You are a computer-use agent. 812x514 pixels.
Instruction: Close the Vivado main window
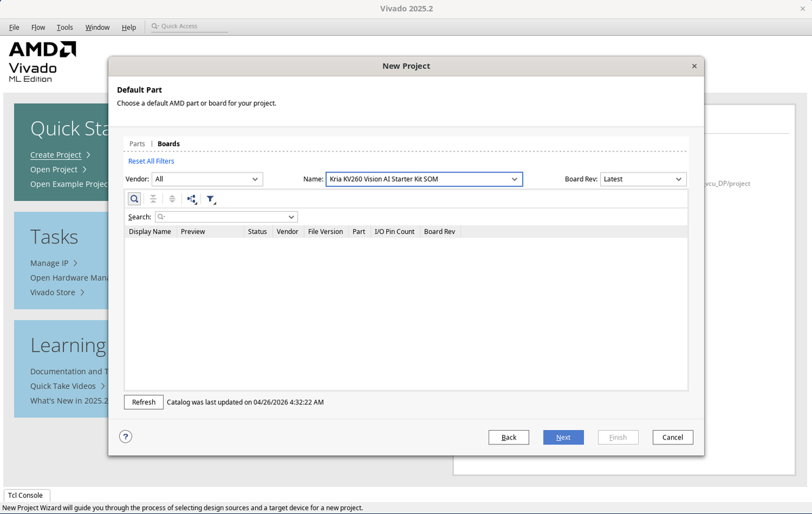point(803,8)
